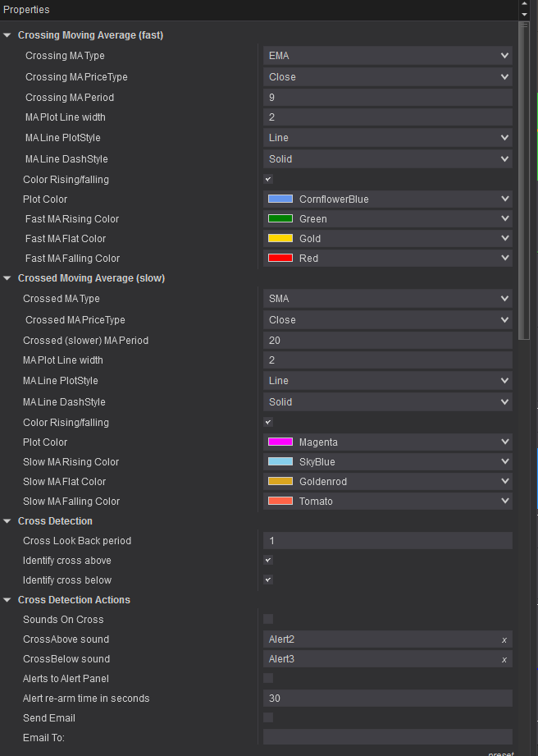The height and width of the screenshot is (756, 538).
Task: Open the Fast MA Rising Color Green dropdown
Action: coord(388,219)
